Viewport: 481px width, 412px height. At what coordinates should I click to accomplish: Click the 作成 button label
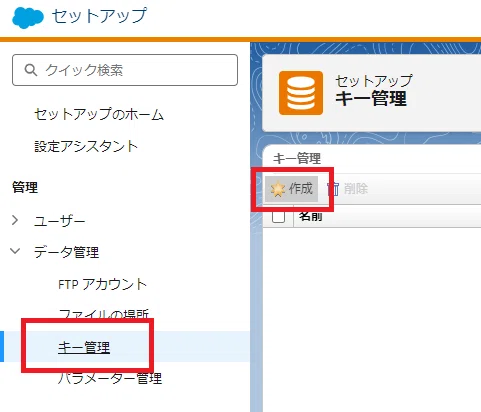click(301, 189)
